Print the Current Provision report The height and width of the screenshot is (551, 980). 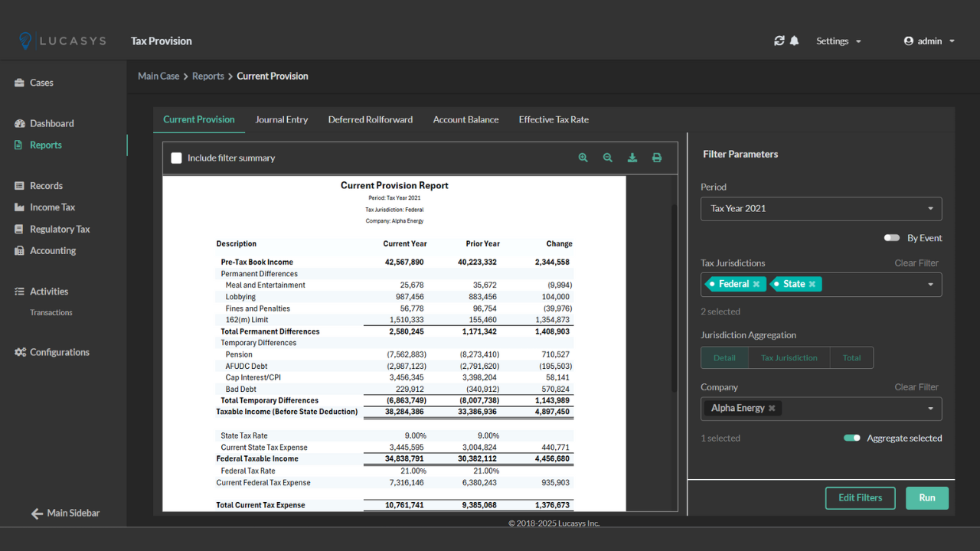[x=656, y=158]
